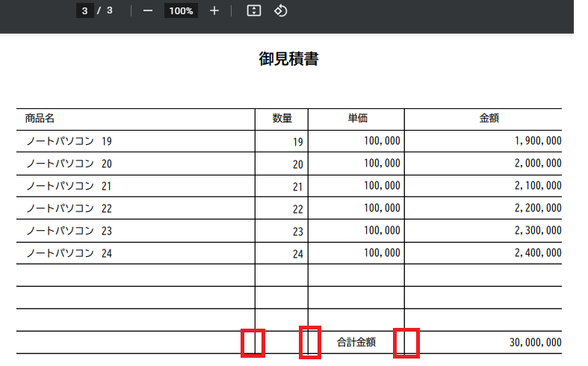The height and width of the screenshot is (366, 588).
Task: Click the total page count indicator
Action: point(110,11)
